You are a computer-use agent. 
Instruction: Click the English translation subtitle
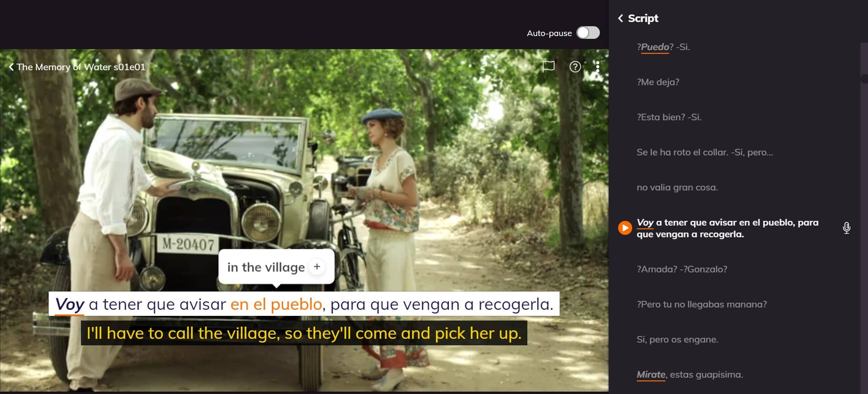coord(304,333)
